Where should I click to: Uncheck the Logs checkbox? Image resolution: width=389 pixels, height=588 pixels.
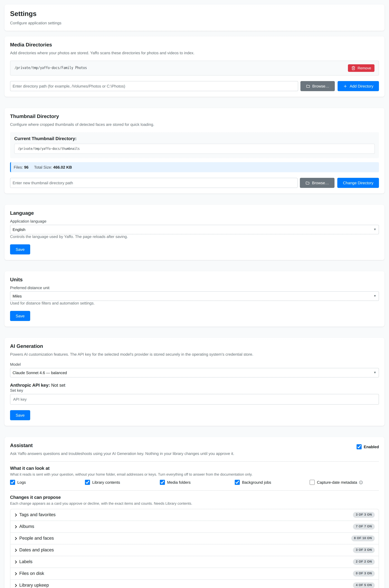click(13, 482)
